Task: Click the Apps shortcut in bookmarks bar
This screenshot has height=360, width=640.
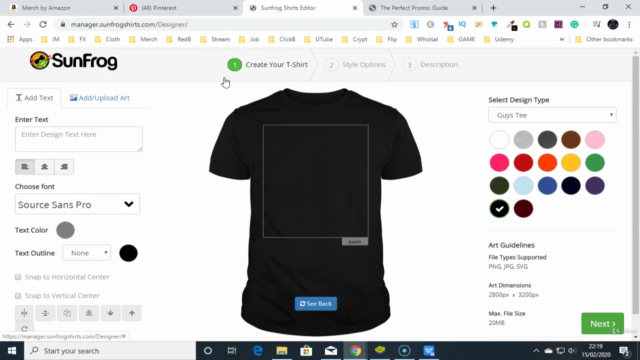Action: (x=20, y=39)
